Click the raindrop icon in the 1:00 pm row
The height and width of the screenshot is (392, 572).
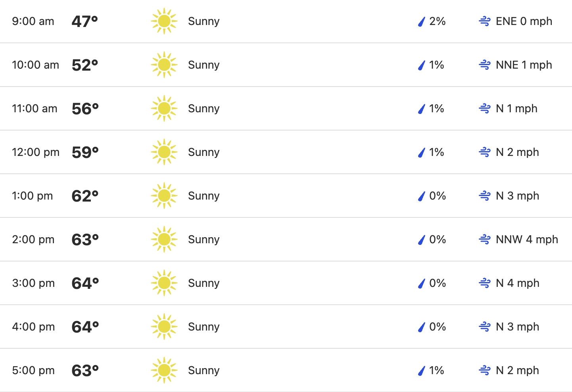(x=422, y=196)
